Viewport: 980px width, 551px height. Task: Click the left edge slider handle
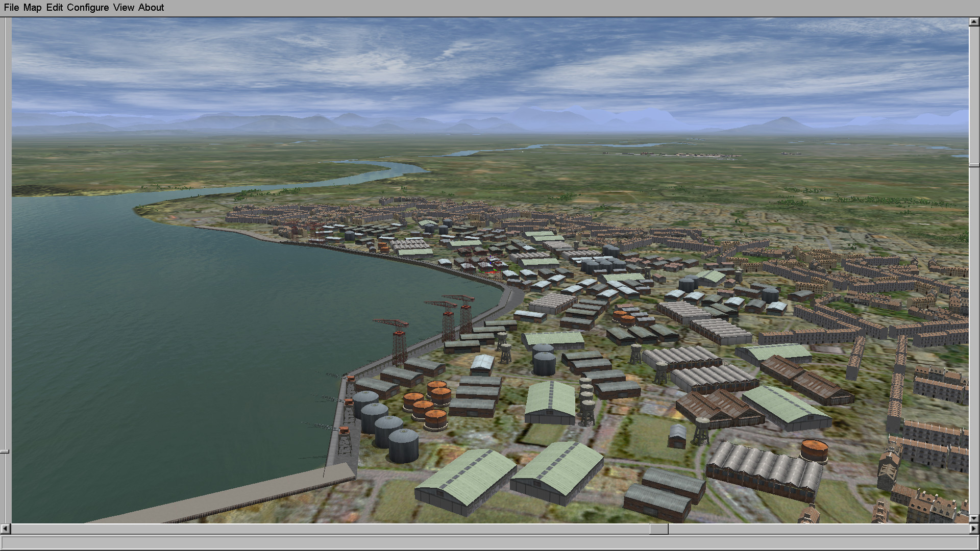5,452
